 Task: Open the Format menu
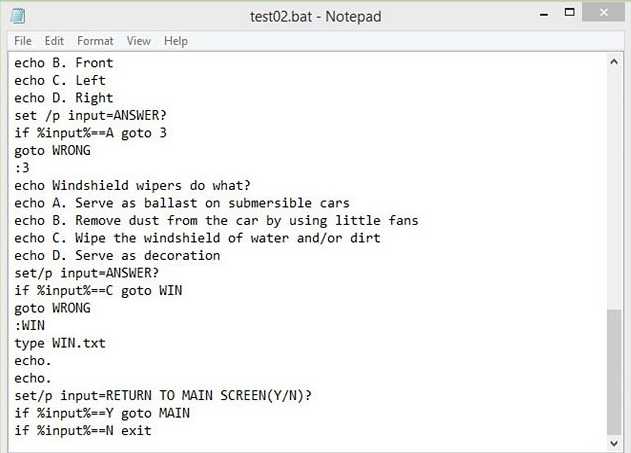tap(95, 41)
